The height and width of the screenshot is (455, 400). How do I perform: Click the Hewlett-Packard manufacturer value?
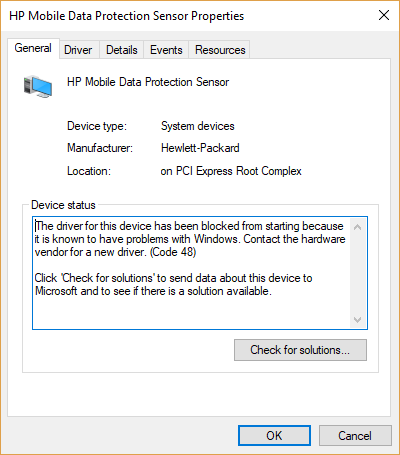pos(200,148)
